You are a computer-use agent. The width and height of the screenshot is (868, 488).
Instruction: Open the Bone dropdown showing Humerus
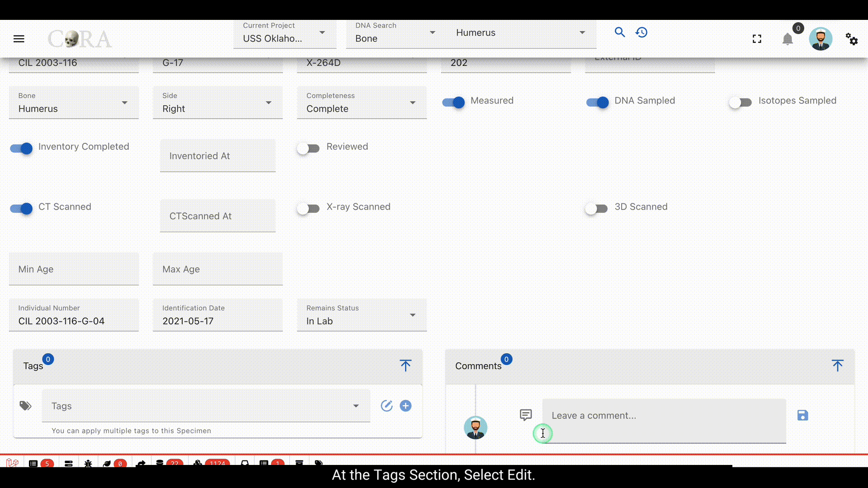point(74,103)
